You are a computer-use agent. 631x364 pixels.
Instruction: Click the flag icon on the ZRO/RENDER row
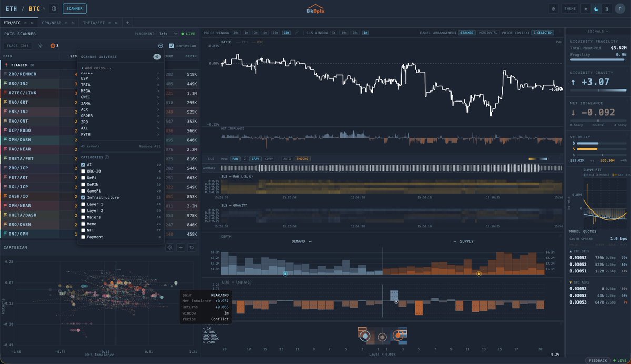[x=5, y=74]
